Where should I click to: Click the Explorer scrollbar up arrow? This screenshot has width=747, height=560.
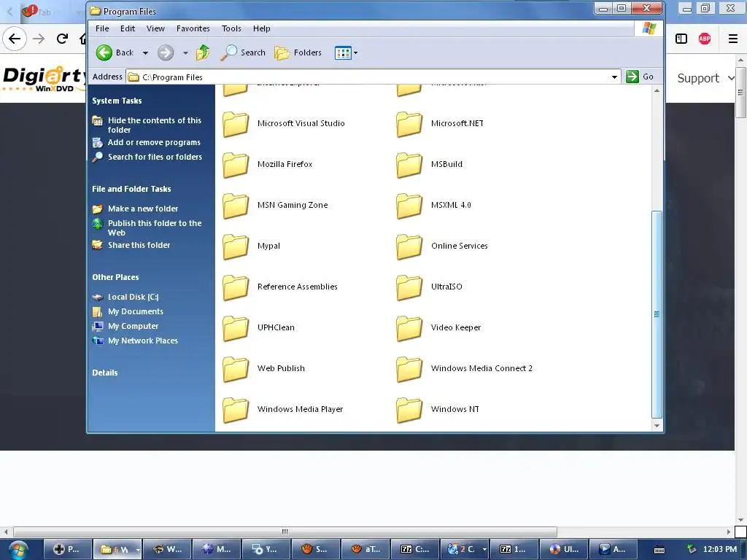(x=657, y=90)
